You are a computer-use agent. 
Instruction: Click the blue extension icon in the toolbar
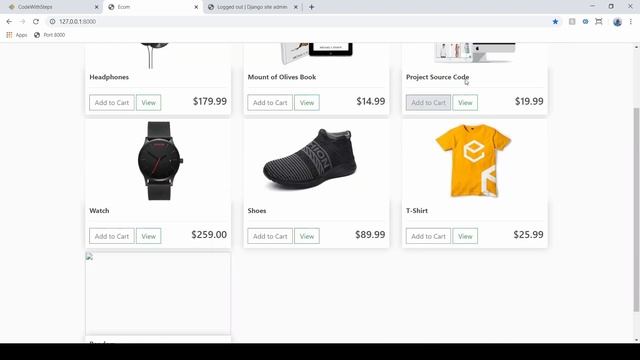[x=585, y=22]
